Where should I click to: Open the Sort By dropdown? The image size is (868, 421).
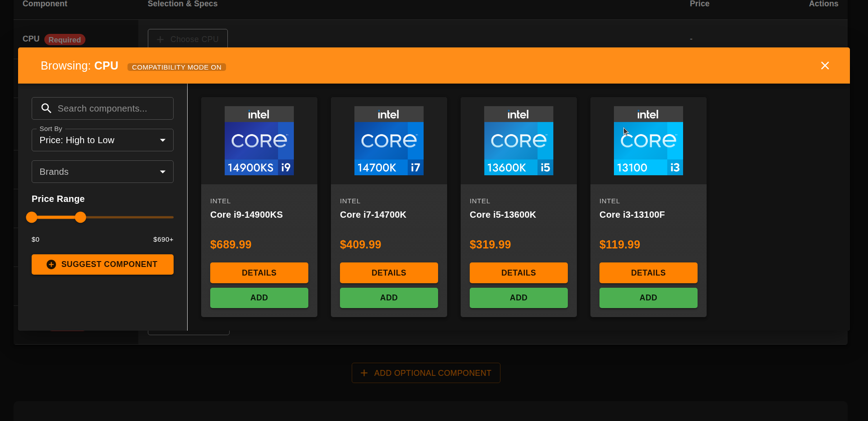coord(102,140)
